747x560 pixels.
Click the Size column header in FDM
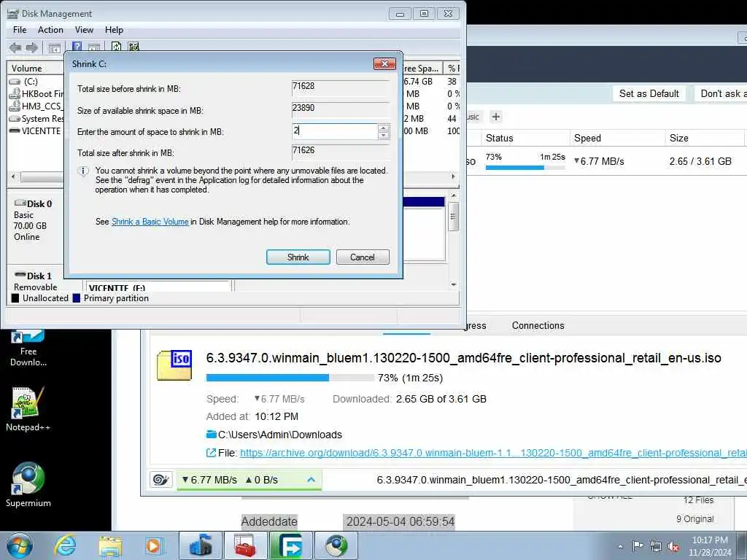tap(704, 138)
